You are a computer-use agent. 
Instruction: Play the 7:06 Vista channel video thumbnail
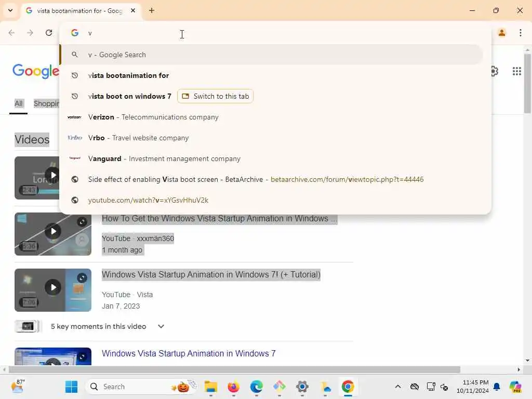[x=53, y=290]
